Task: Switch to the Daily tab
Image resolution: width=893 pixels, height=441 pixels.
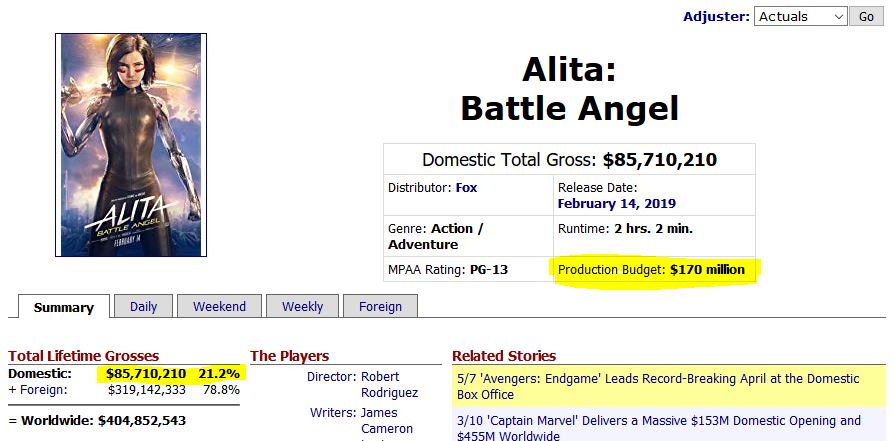Action: (x=144, y=306)
